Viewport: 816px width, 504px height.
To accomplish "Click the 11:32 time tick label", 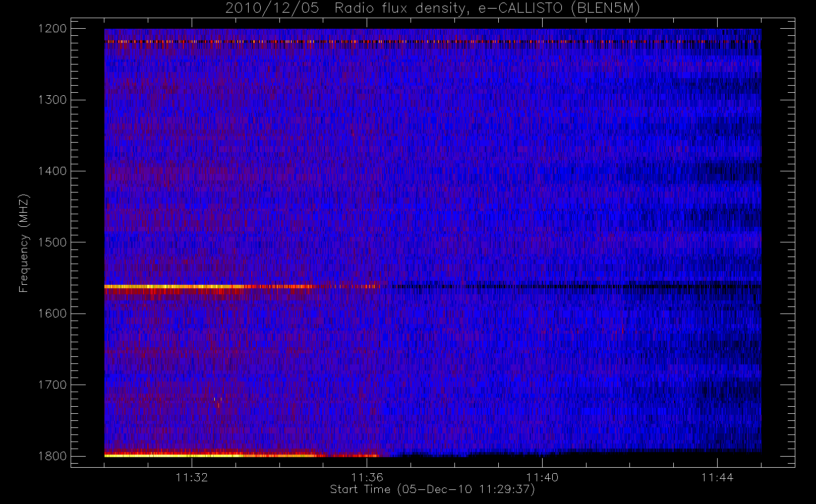I will click(192, 477).
